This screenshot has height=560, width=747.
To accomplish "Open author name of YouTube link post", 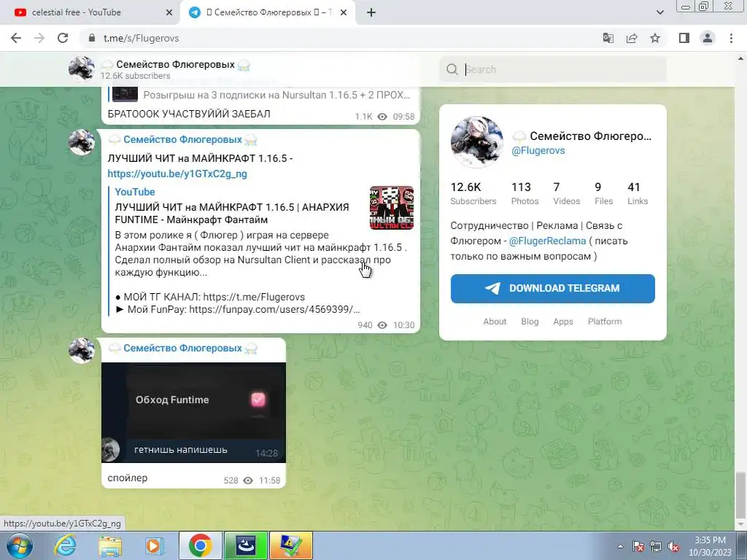I will [182, 139].
